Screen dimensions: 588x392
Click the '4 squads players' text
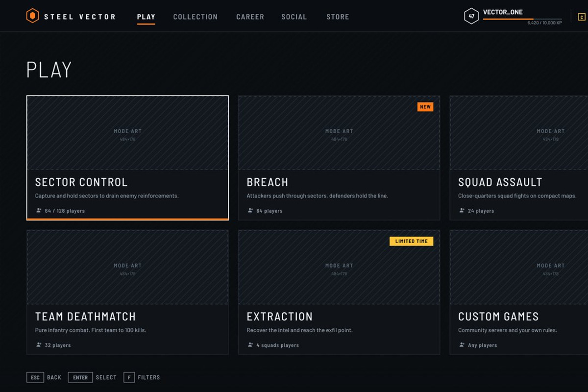click(x=278, y=345)
